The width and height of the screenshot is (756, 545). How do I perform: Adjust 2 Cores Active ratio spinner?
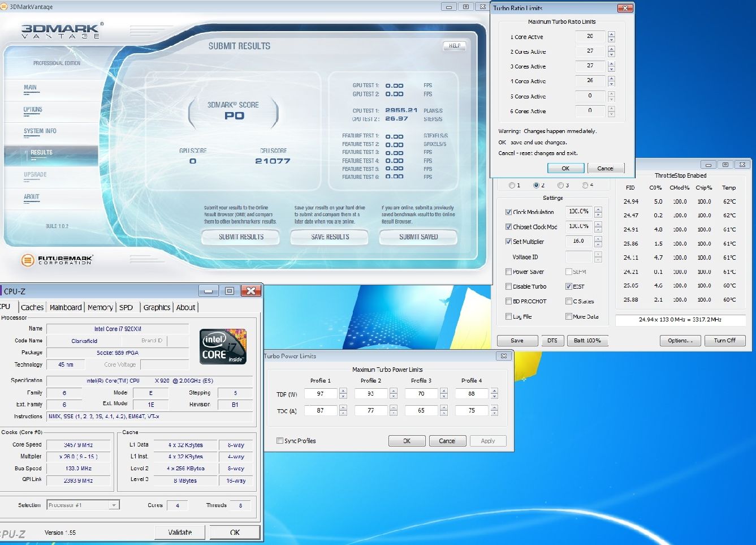pos(611,52)
